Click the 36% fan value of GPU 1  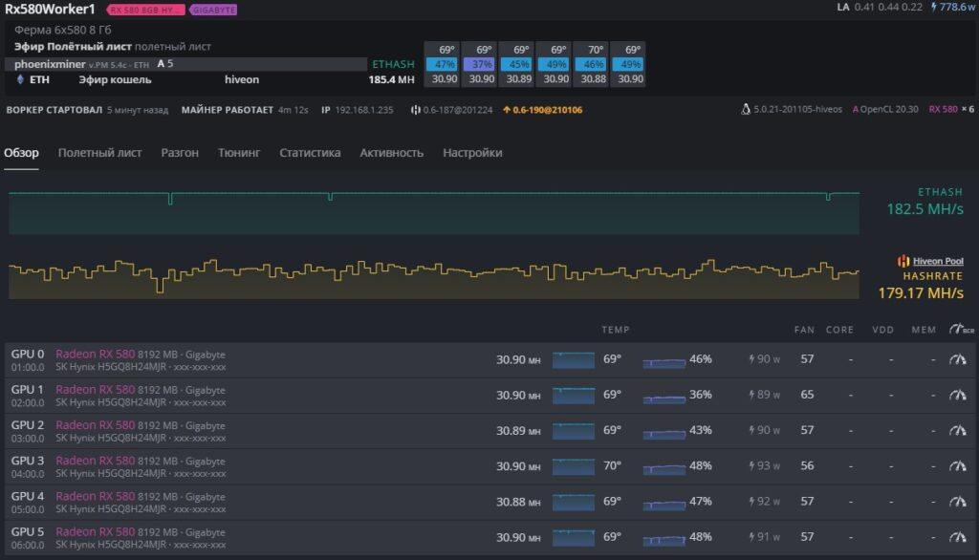coord(701,395)
